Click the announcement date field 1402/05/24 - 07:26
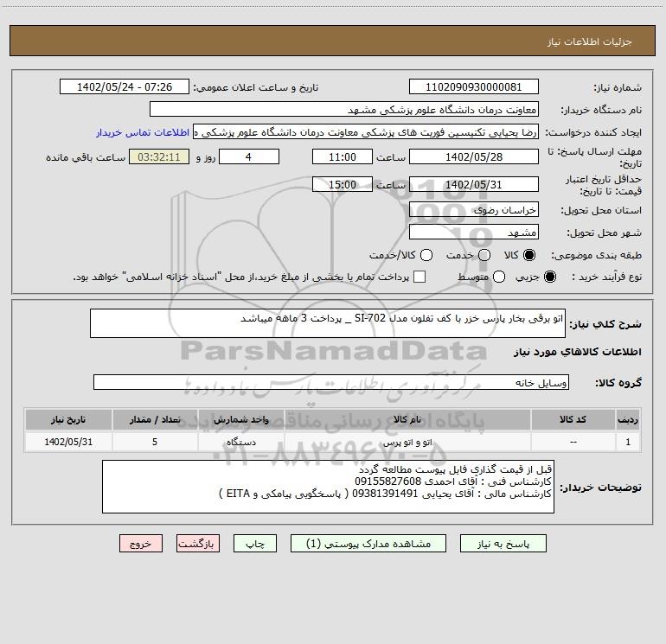Viewport: 666px width, 644px height. [x=125, y=86]
